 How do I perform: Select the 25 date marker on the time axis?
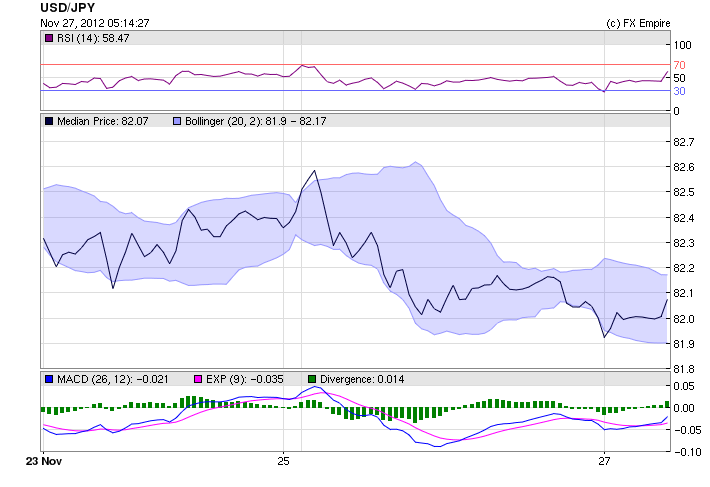[x=283, y=461]
